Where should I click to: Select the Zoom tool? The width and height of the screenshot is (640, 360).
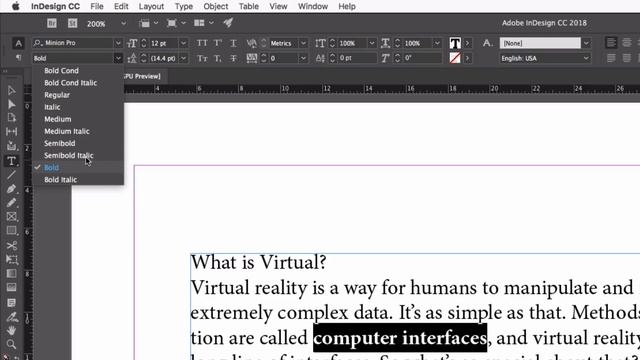11,344
